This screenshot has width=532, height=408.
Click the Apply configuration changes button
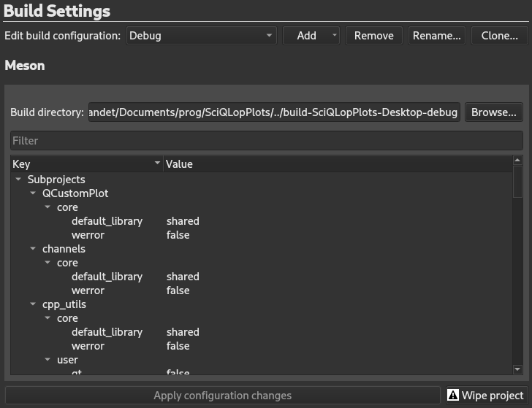point(222,396)
